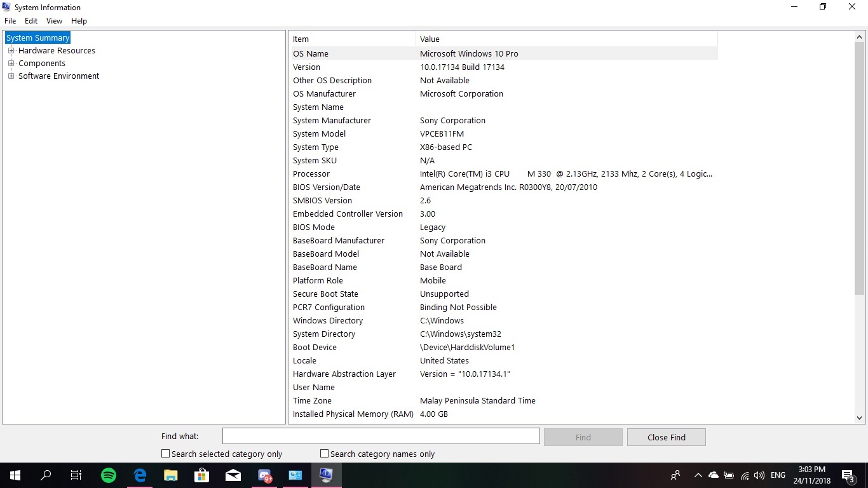This screenshot has width=868, height=488.
Task: Check the battery status icon
Action: 728,475
